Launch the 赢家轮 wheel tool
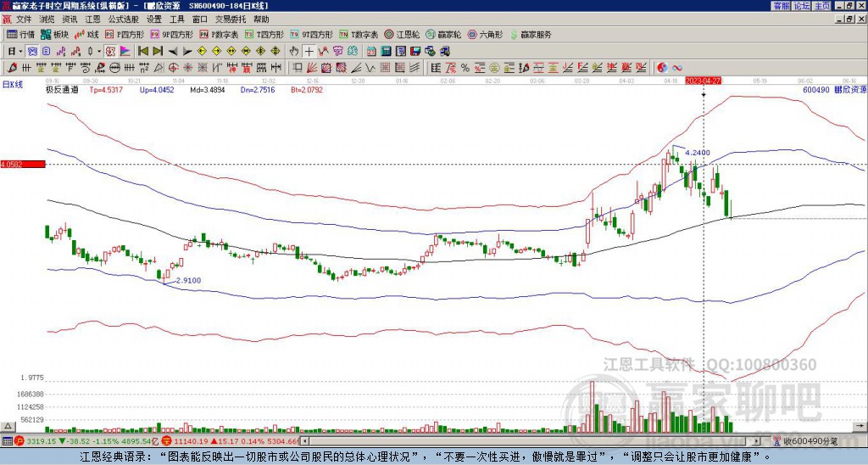868x465 pixels. (x=443, y=34)
